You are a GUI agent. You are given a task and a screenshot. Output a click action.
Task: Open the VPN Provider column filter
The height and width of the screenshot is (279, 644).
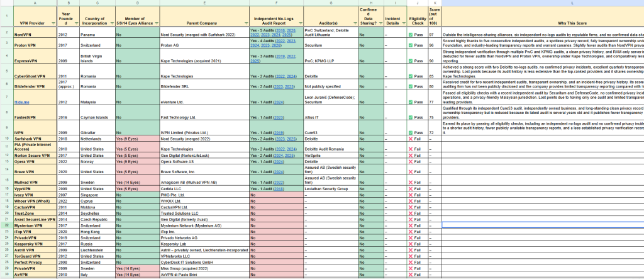coord(53,23)
